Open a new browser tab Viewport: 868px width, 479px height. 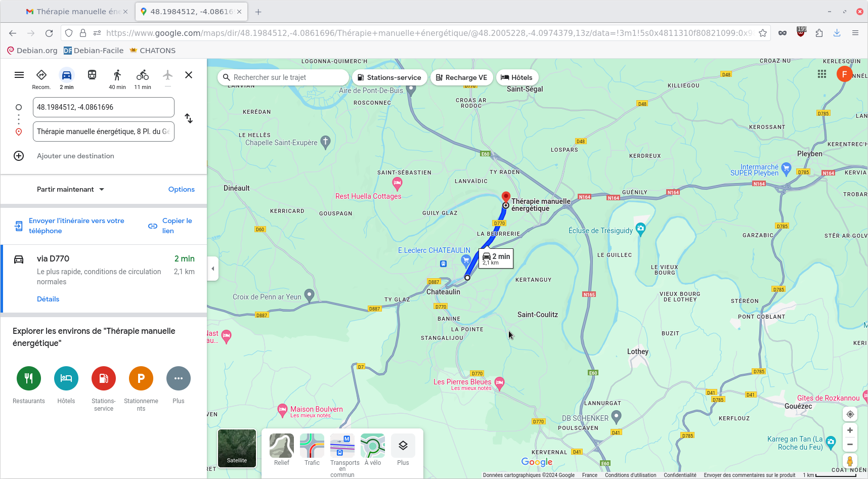[258, 12]
